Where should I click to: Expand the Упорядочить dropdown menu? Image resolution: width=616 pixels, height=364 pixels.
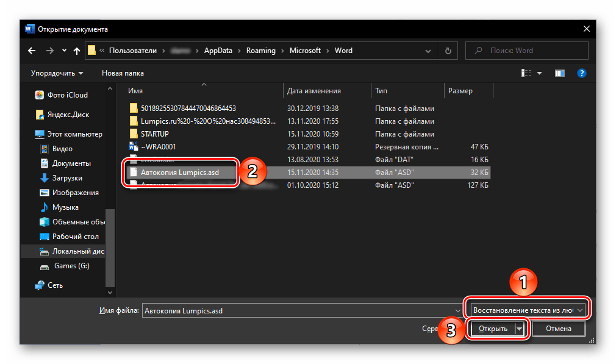(57, 73)
